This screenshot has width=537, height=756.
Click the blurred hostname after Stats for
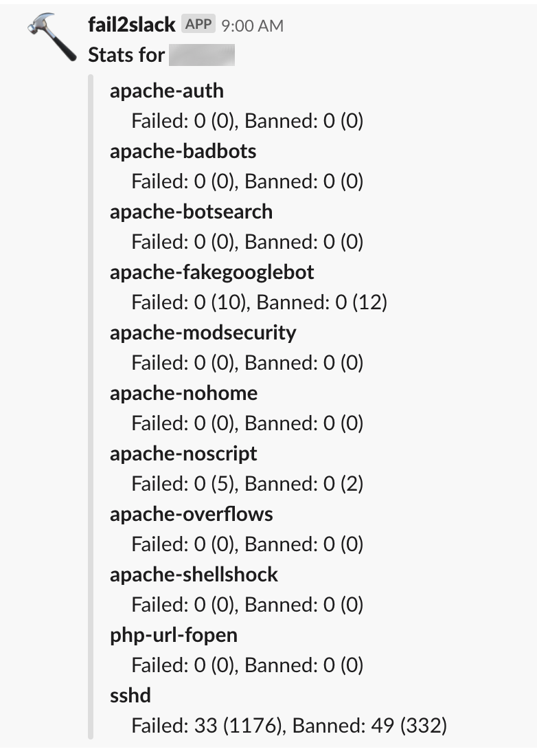point(202,54)
